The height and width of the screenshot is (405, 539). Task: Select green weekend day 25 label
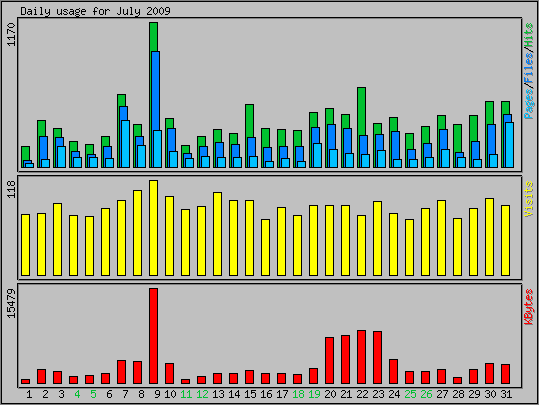410,394
